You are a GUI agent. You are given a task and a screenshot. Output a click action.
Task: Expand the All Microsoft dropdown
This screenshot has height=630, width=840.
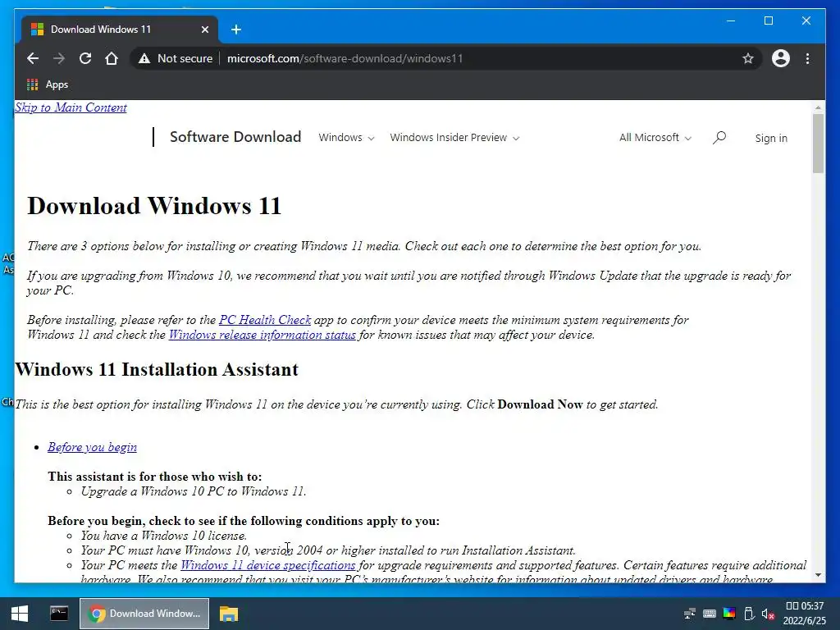(655, 138)
